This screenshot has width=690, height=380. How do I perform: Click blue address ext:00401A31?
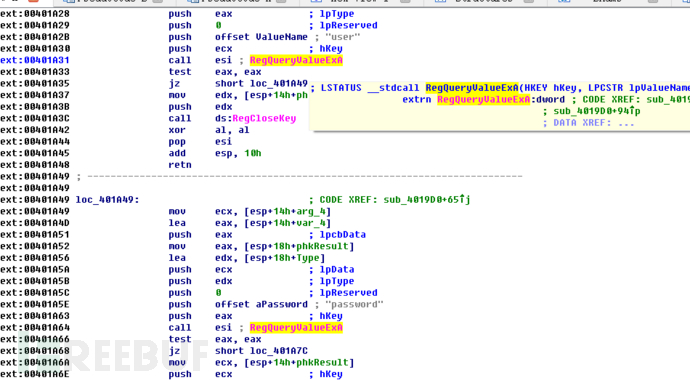(35, 60)
